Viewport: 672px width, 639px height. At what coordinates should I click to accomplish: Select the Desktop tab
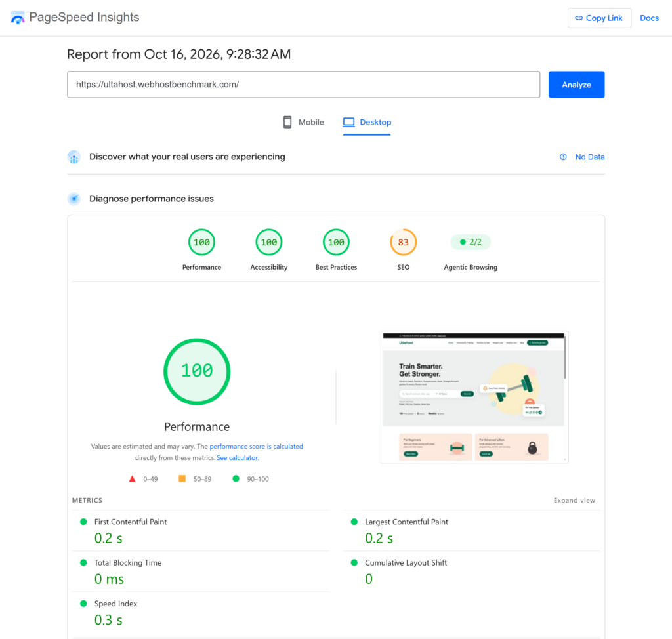tap(367, 122)
